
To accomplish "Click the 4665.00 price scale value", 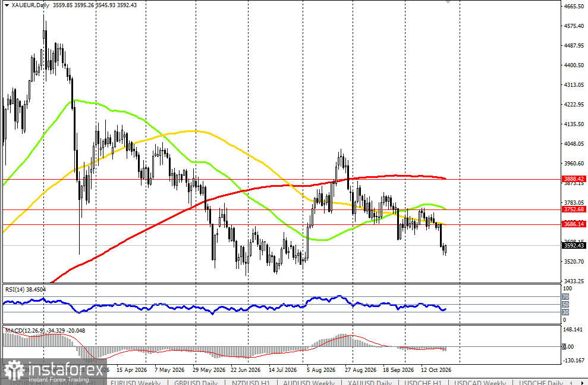I will [574, 7].
